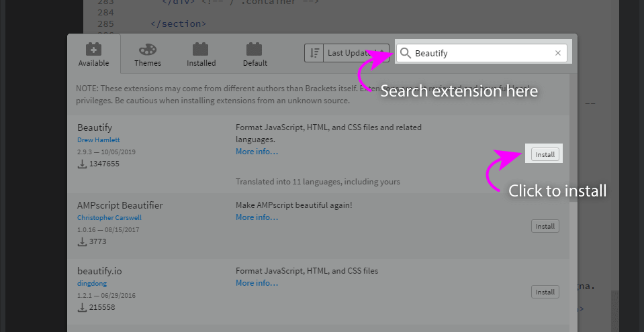Click version text 1.0.16 — 08/15/2017
Viewport: 644px width, 332px height.
[x=108, y=230]
